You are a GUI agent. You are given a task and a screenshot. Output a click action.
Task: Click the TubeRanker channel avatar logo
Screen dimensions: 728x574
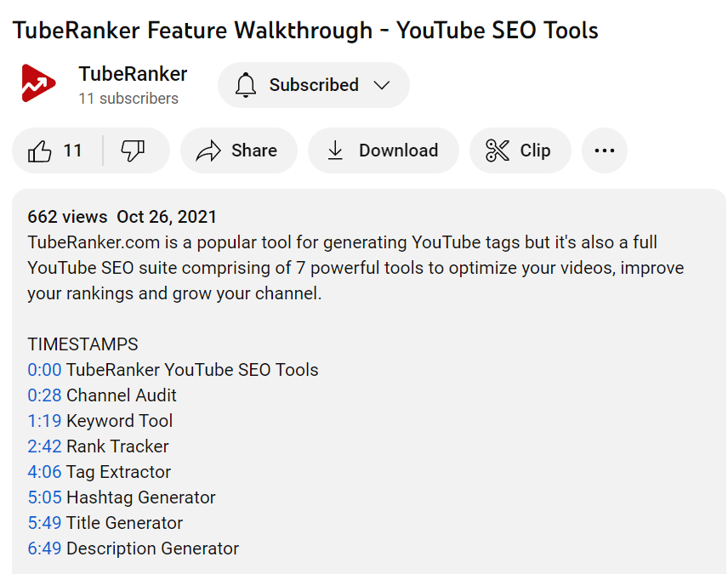click(38, 83)
